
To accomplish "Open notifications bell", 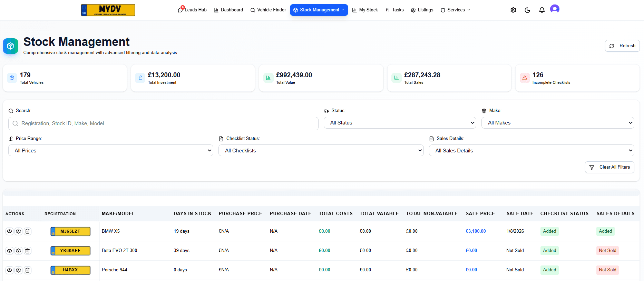I will (542, 10).
